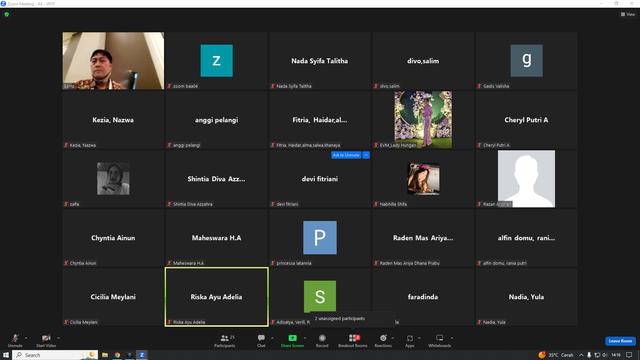Click the faradinda participant tile
Image resolution: width=640 pixels, height=360 pixels.
pos(423,297)
